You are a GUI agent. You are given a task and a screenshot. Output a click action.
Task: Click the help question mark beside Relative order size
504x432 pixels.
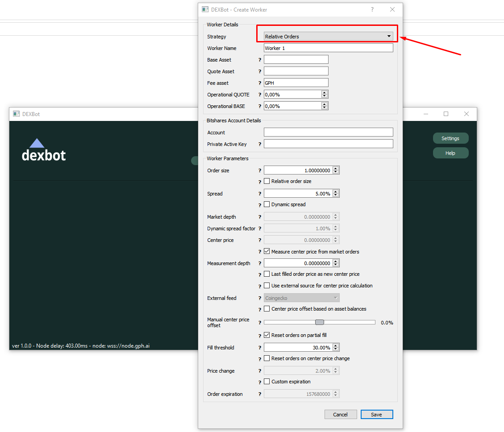tap(260, 182)
